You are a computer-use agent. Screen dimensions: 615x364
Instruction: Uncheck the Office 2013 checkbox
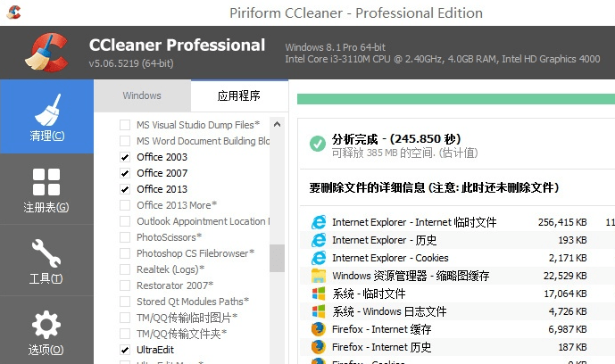pyautogui.click(x=125, y=189)
